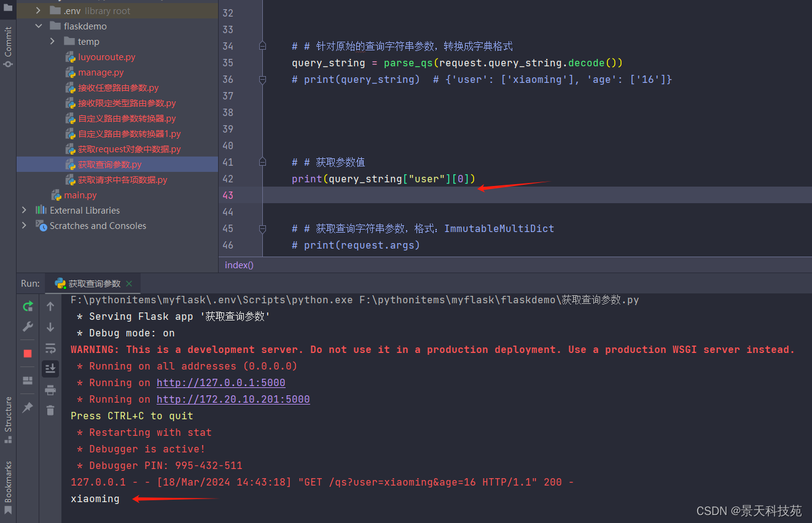Expand the .env library root folder
Screen dimensions: 812x523
(x=38, y=10)
